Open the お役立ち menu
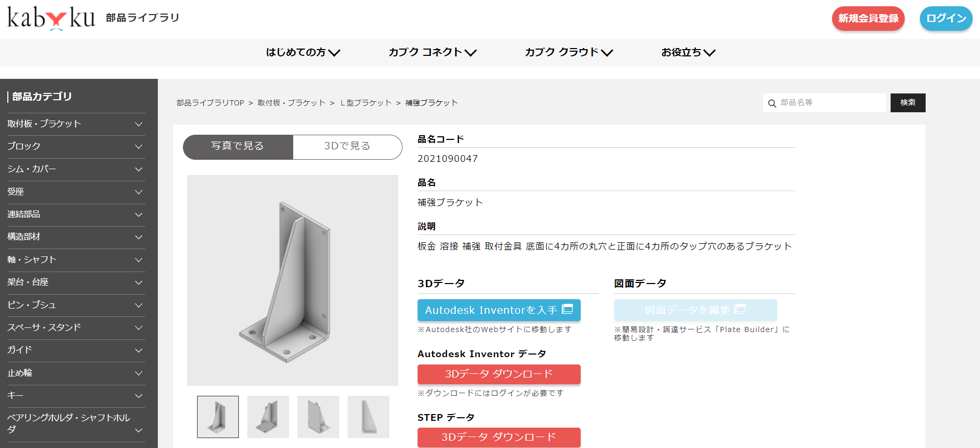Screen dimensions: 980x448 click(x=688, y=52)
